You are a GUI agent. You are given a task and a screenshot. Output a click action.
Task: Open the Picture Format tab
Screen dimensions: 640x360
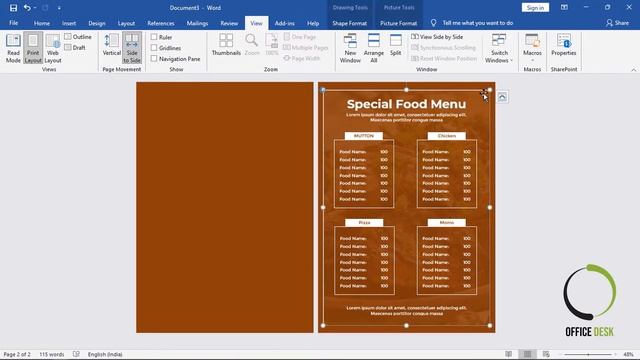coord(398,23)
